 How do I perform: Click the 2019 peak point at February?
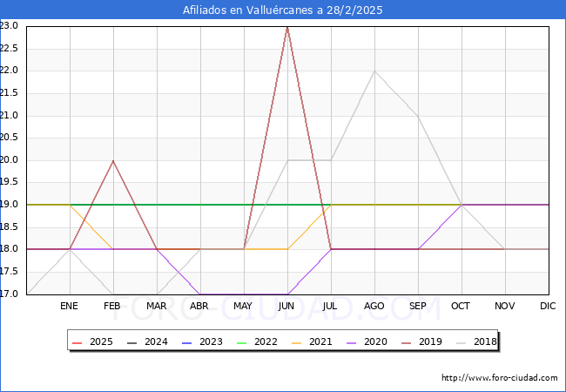113,160
